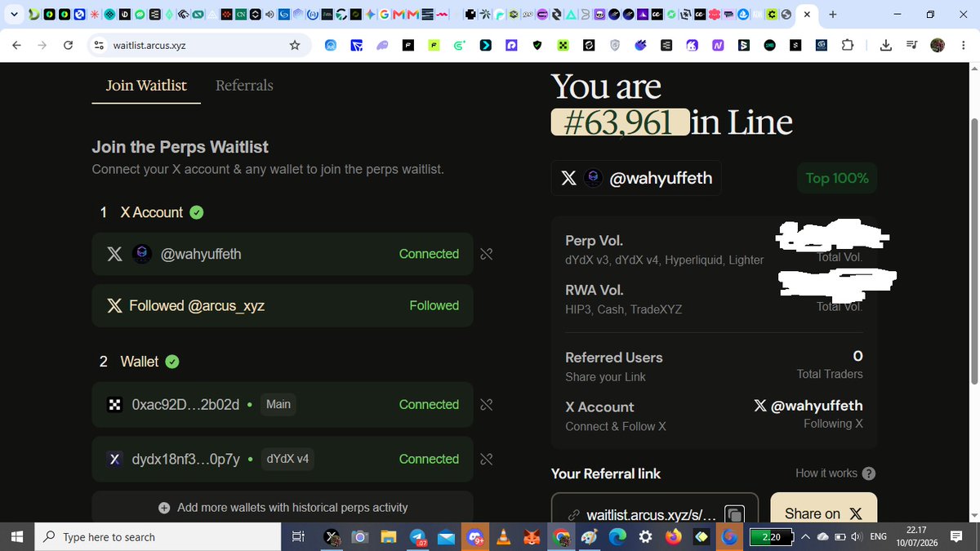
Task: Bookmark this page with the star icon
Action: 295,45
